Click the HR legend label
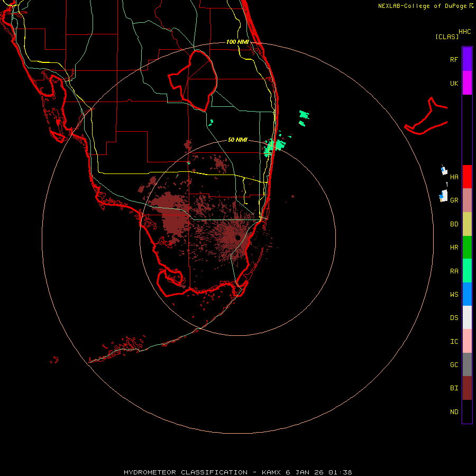 pyautogui.click(x=454, y=248)
